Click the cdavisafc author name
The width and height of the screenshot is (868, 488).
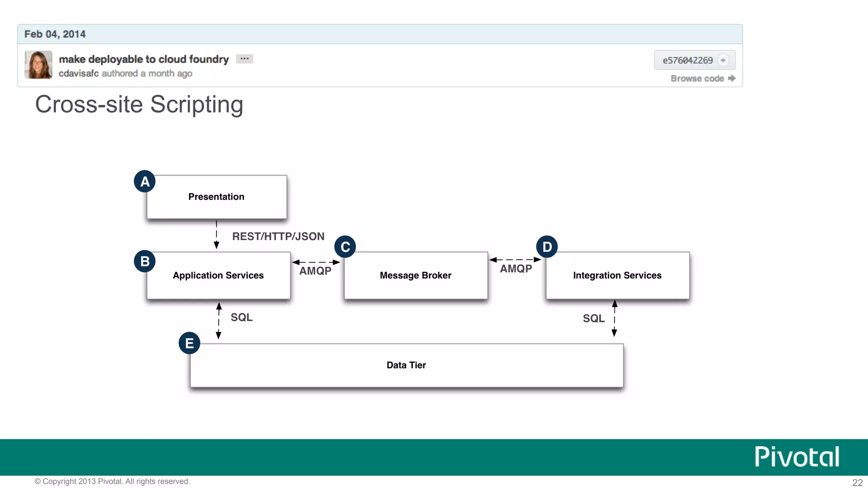pos(78,73)
